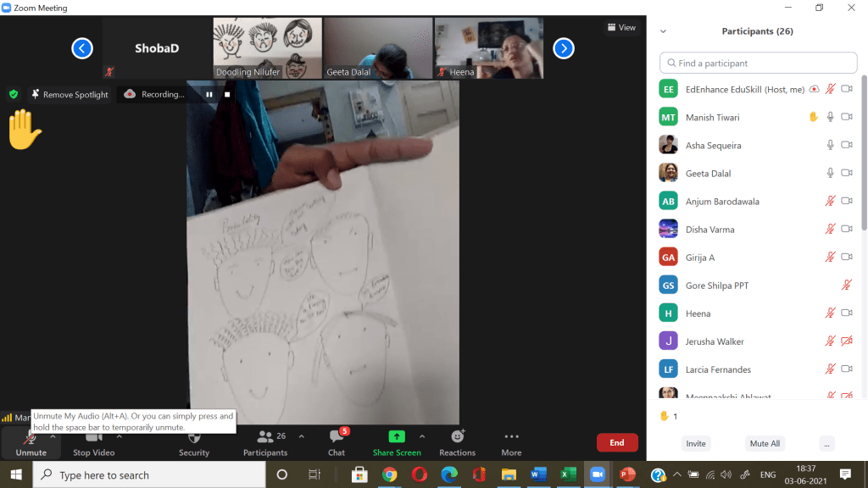Click Remove Spotlight option
Screen dimensions: 868x488
[x=70, y=94]
